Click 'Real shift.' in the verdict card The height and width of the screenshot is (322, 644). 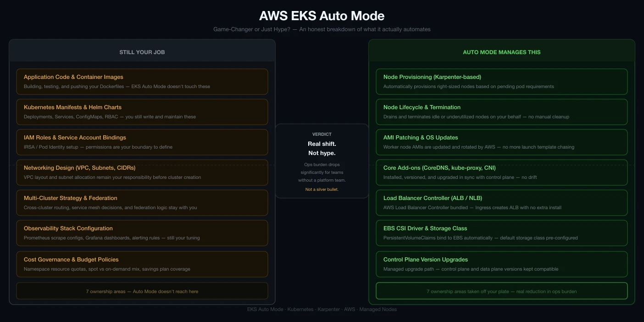click(x=322, y=144)
